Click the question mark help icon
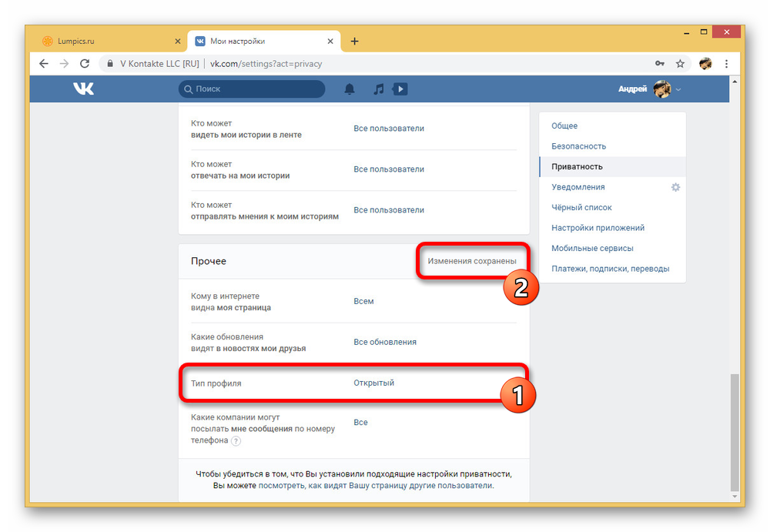 236,441
